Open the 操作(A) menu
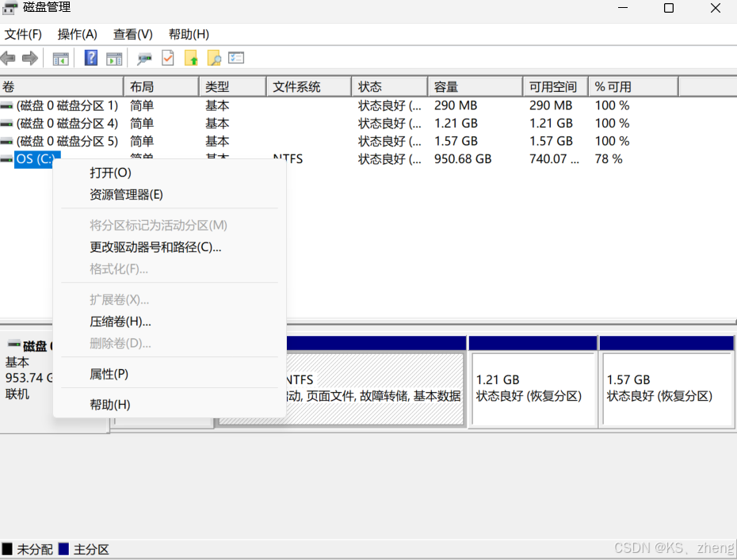The height and width of the screenshot is (560, 737). [77, 34]
